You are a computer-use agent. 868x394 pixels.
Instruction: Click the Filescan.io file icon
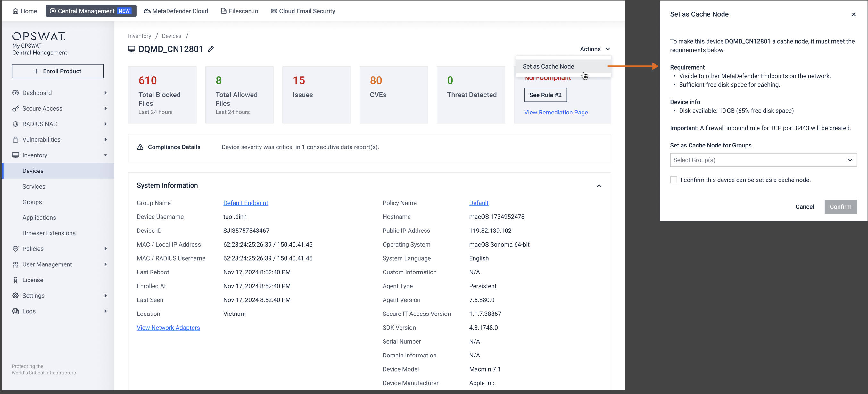(224, 11)
